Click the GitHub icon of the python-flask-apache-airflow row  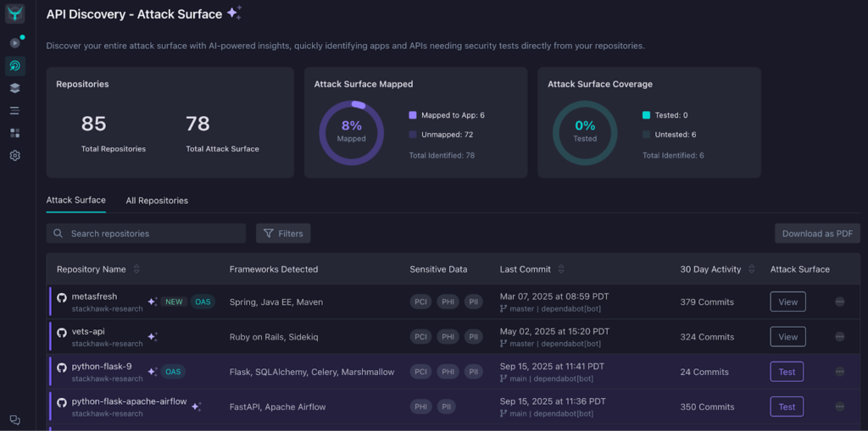click(62, 402)
